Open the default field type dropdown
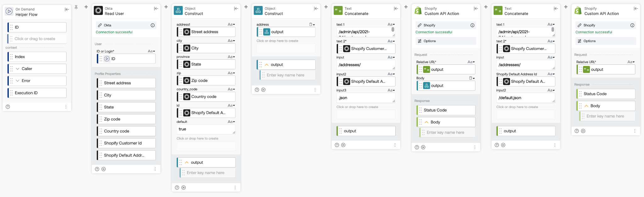This screenshot has height=197, width=644. coord(231,122)
